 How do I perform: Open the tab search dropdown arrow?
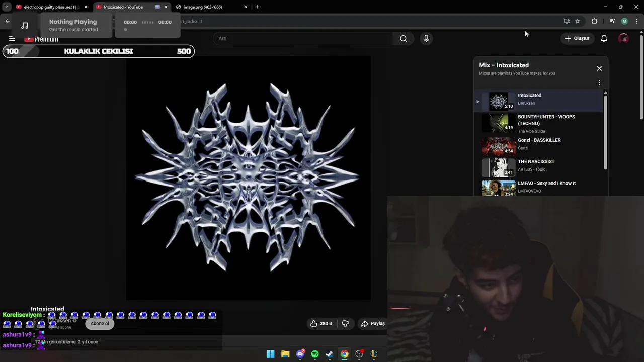(6, 7)
